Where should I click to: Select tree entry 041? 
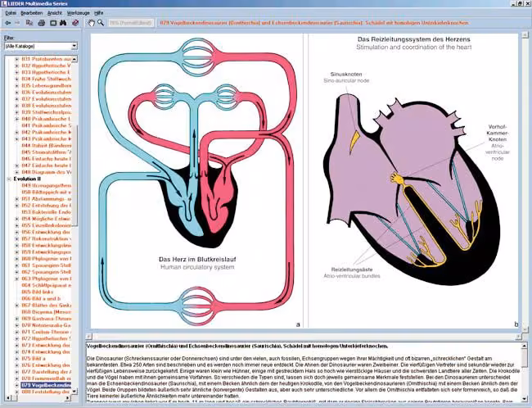[x=47, y=125]
